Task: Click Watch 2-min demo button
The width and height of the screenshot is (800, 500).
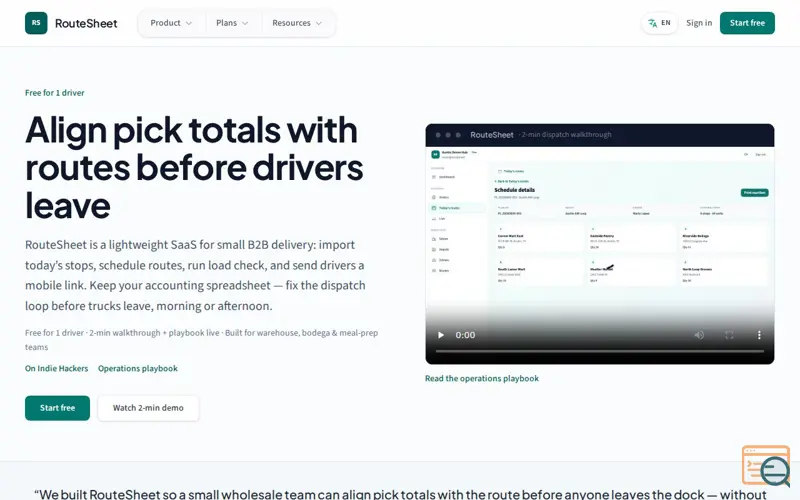Action: (x=148, y=408)
